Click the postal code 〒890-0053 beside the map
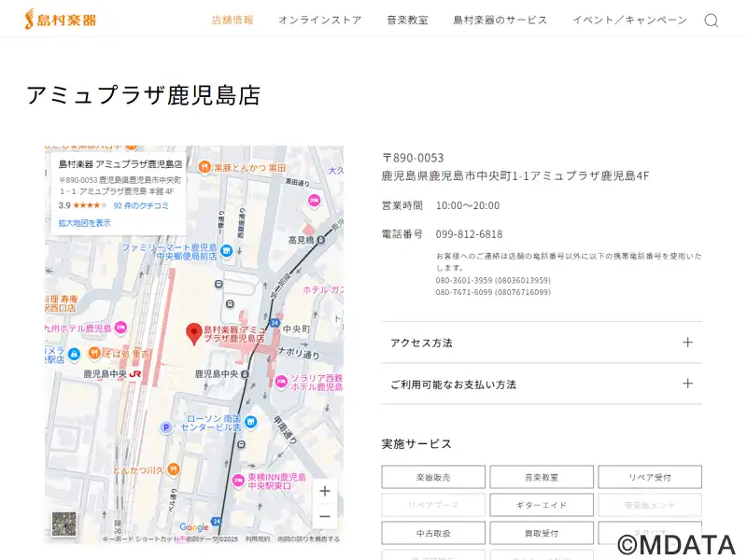Screen dimensions: 747x560 coord(413,158)
